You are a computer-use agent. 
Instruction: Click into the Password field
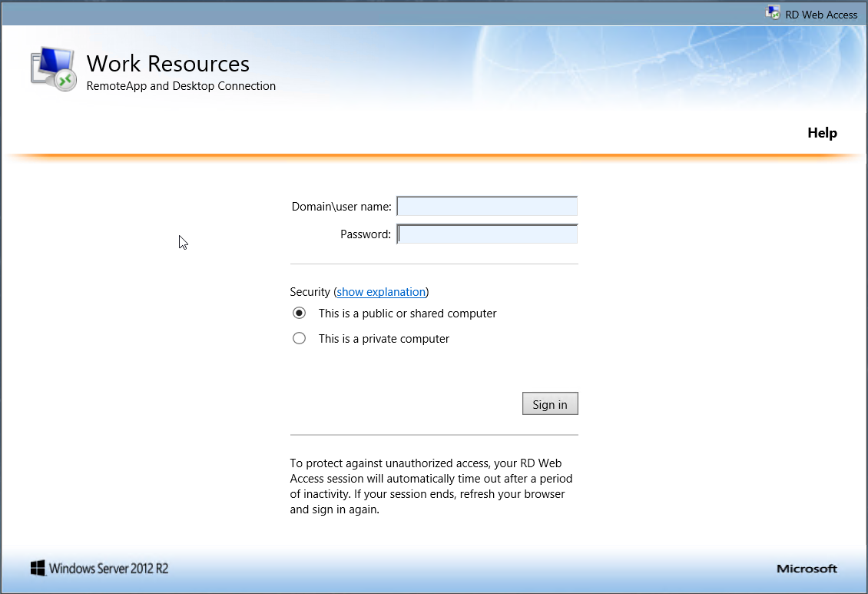click(x=487, y=234)
